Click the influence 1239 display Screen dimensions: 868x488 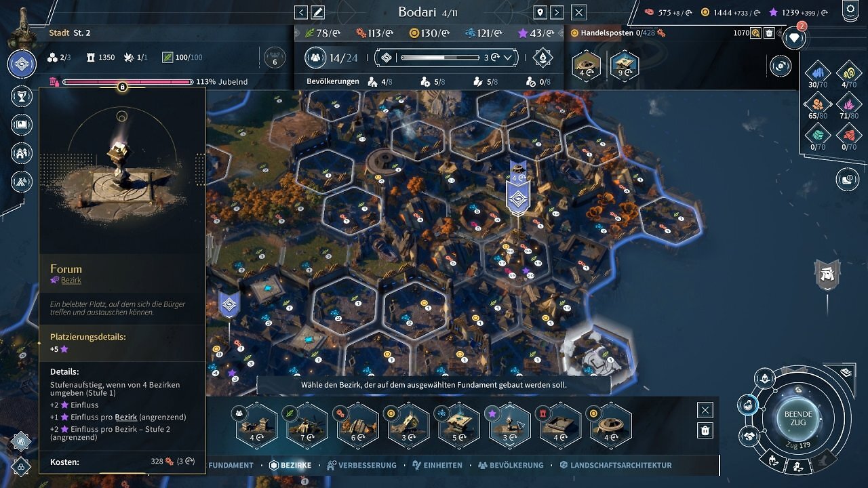800,12
